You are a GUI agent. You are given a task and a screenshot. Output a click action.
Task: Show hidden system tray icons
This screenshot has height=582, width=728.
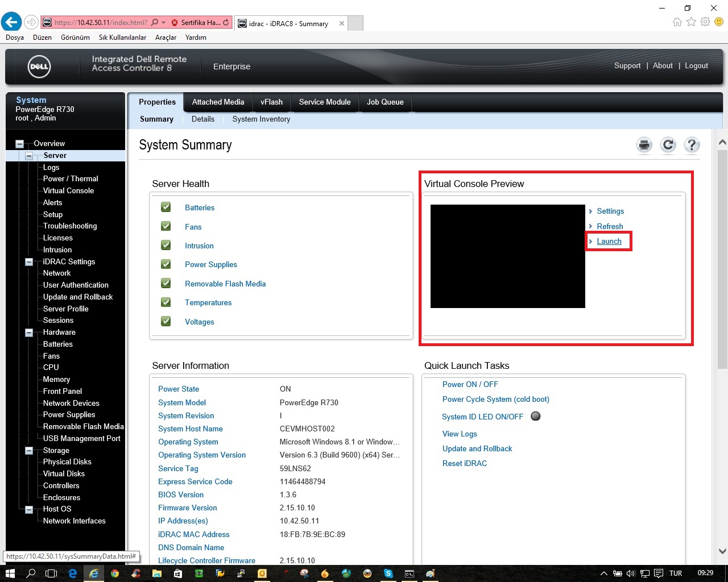click(x=604, y=573)
